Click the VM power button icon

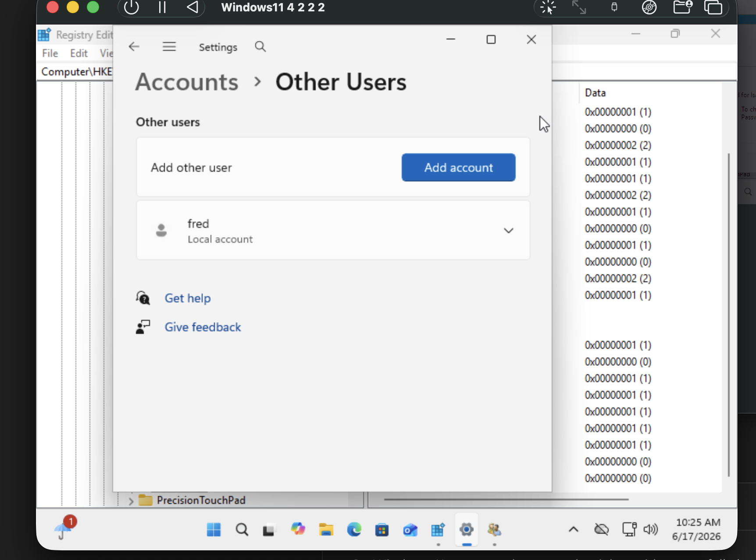pos(131,7)
